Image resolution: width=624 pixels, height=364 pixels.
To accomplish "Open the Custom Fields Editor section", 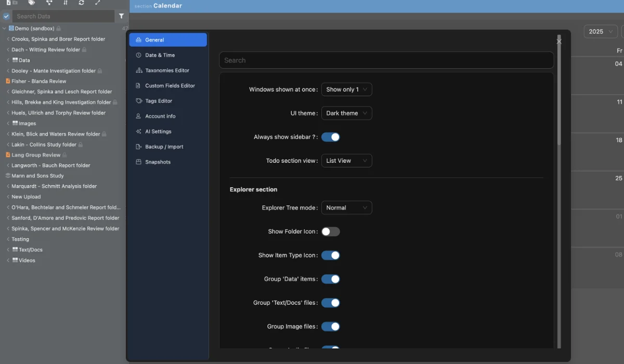I will point(168,86).
